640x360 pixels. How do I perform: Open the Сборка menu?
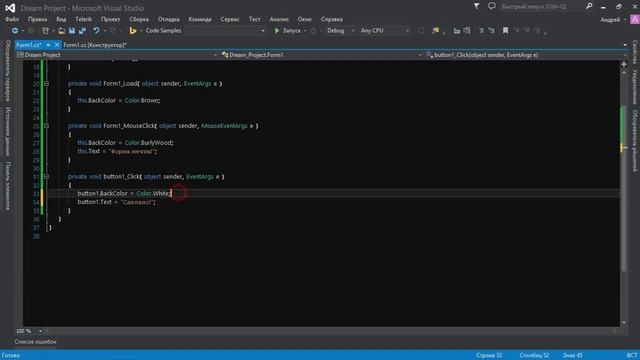(x=139, y=19)
